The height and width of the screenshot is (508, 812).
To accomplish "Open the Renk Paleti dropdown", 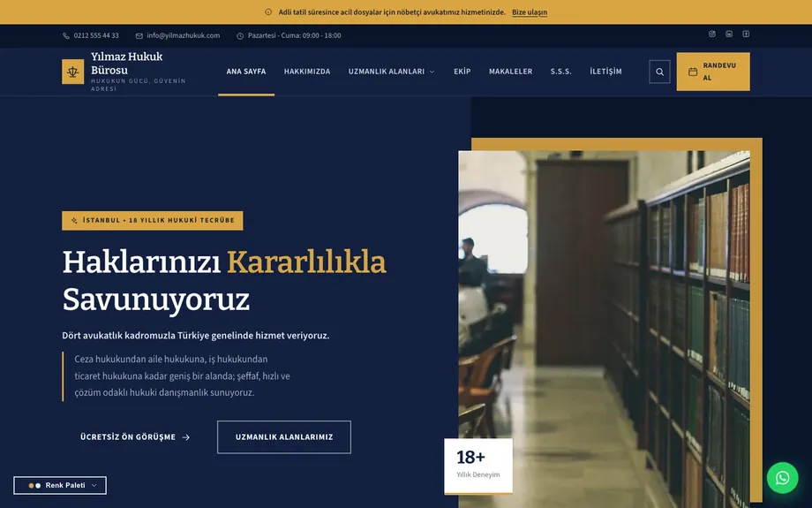I will click(x=60, y=485).
